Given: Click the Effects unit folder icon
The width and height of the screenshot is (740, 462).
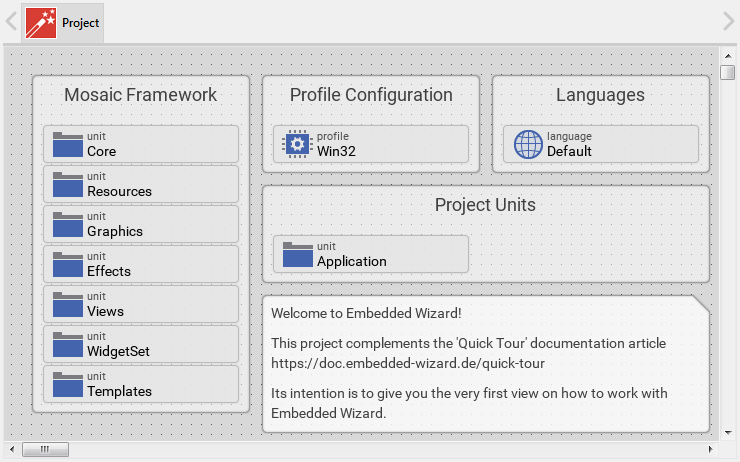Looking at the screenshot, I should pos(67,264).
